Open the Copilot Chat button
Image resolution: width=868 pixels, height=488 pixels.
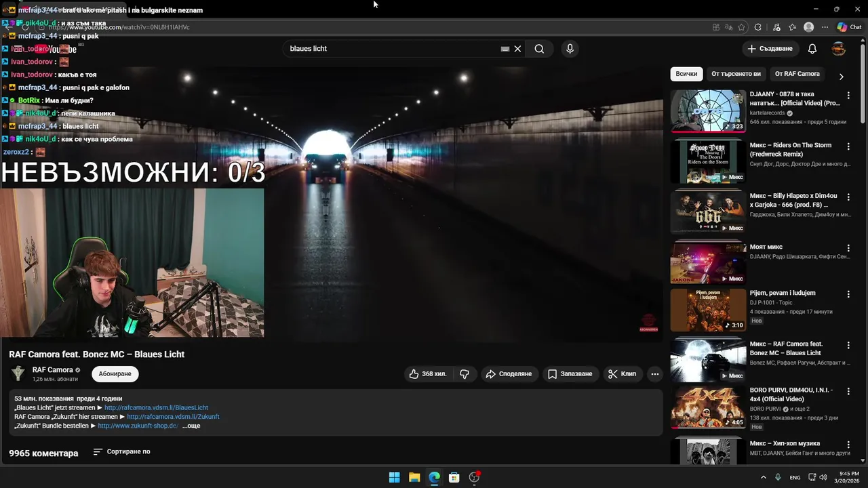tap(849, 27)
